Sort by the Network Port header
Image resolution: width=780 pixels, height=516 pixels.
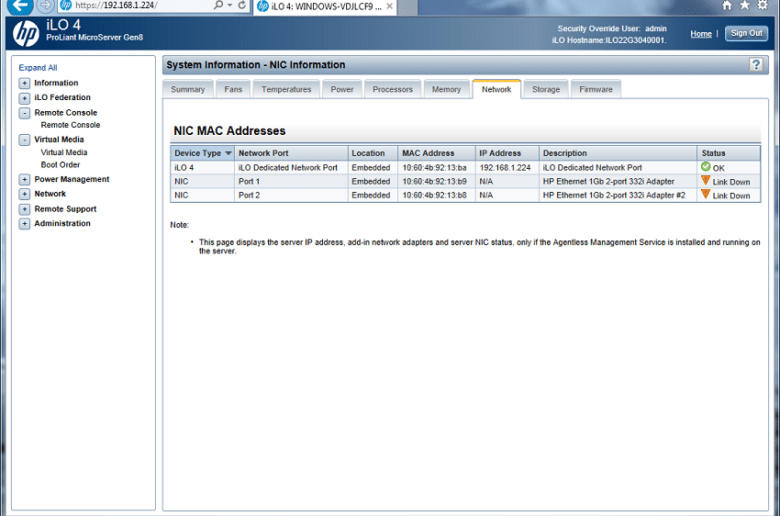(291, 153)
